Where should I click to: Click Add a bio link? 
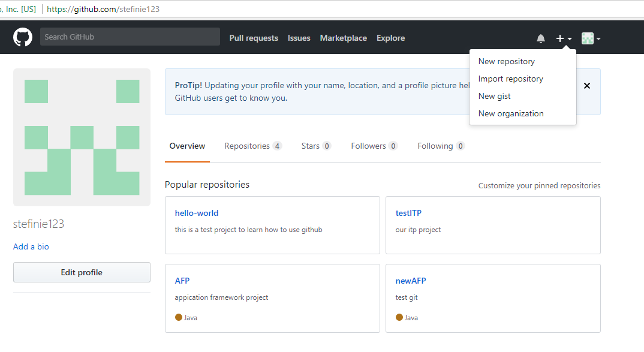pyautogui.click(x=31, y=246)
